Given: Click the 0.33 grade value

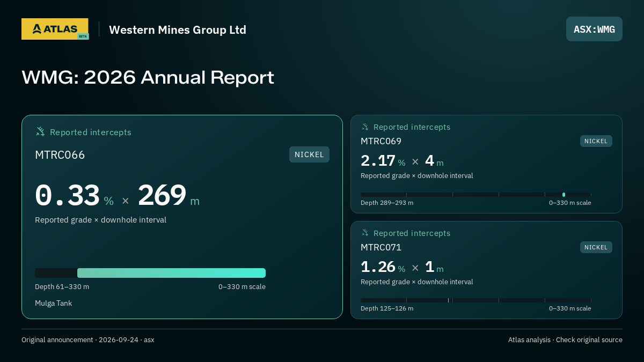Looking at the screenshot, I should click(67, 195).
